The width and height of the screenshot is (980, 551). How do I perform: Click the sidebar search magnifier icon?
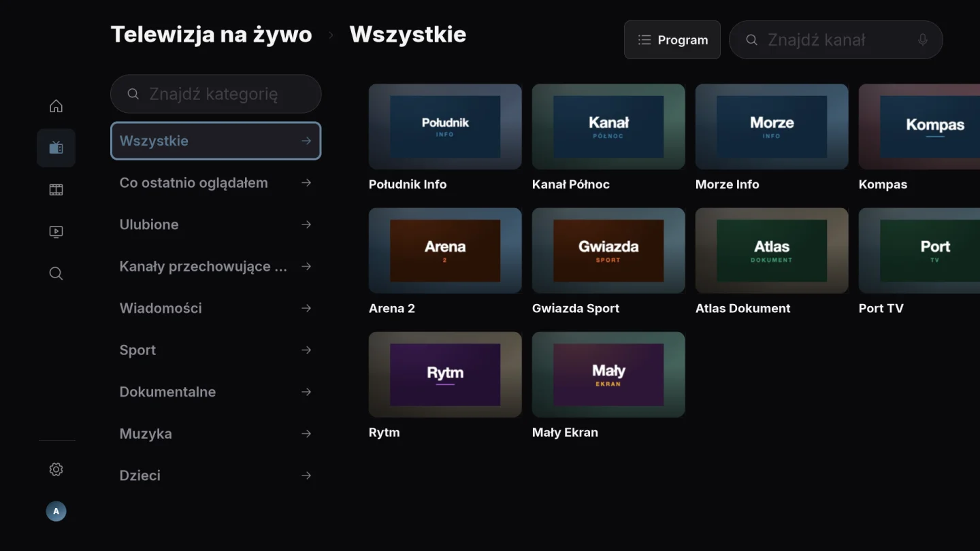[56, 273]
